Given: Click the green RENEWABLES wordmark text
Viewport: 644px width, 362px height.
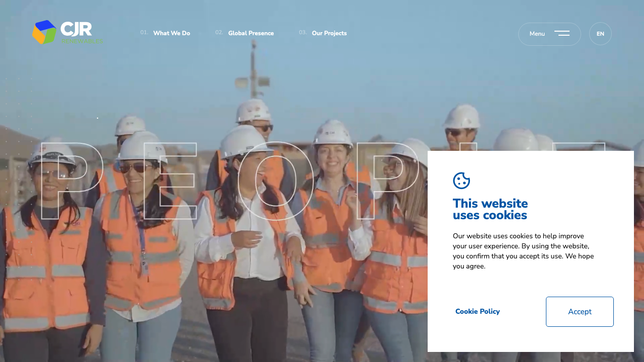Looking at the screenshot, I should [82, 41].
